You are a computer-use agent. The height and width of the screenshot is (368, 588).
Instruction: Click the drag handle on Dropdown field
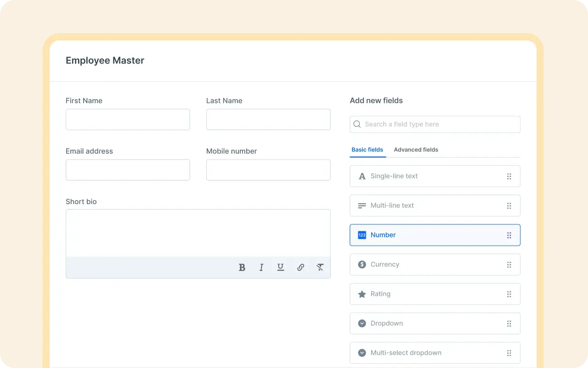[509, 323]
